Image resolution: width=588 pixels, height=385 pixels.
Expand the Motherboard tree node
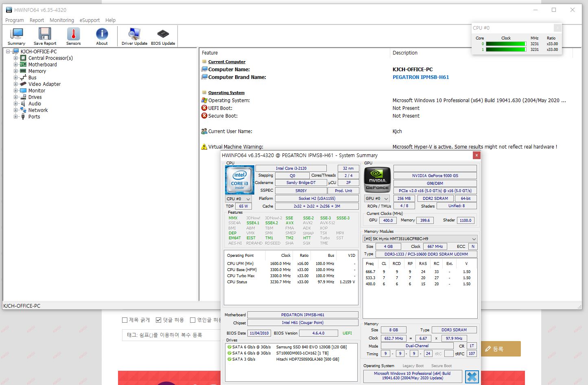pos(16,64)
